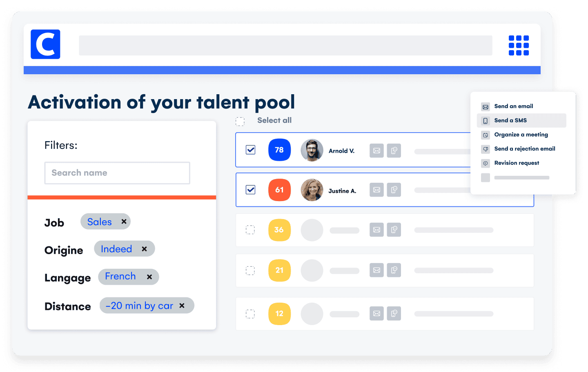Image resolution: width=588 pixels, height=372 pixels.
Task: Click copy document icon for Justine A.
Action: (x=394, y=190)
